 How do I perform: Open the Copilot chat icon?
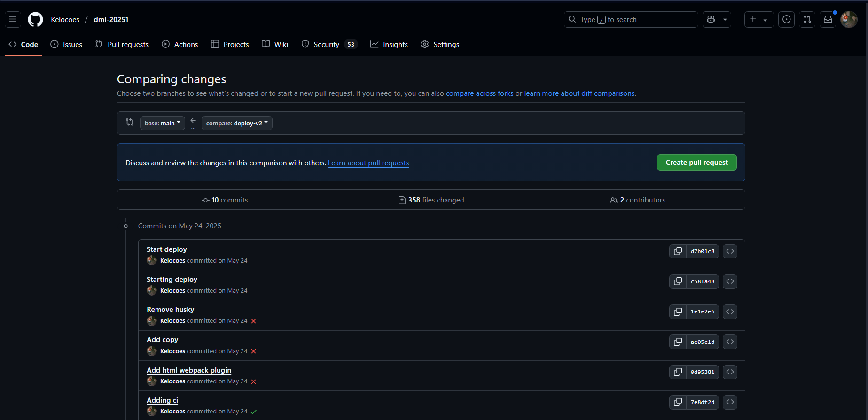[x=711, y=20]
